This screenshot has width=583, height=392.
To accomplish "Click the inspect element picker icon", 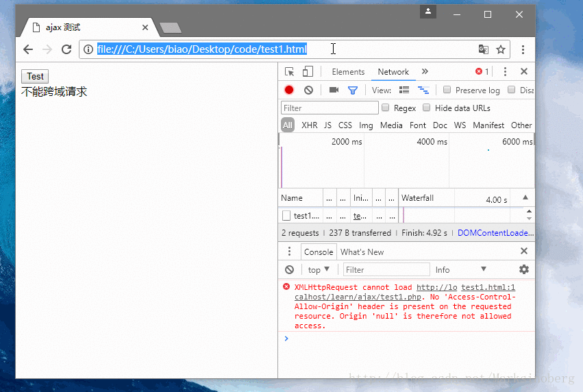I will [x=289, y=72].
